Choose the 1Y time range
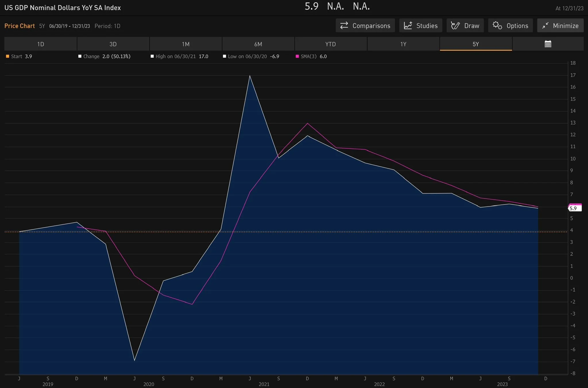The height and width of the screenshot is (388, 588). point(403,44)
